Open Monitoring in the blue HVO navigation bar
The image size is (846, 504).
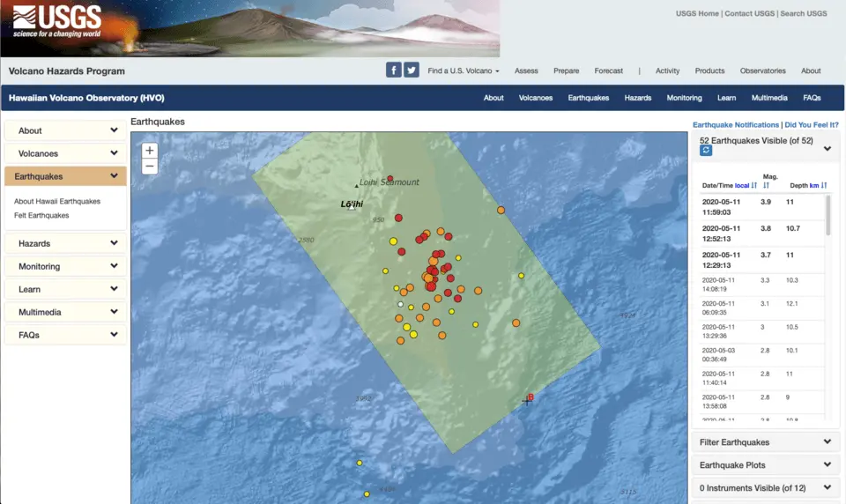[684, 98]
